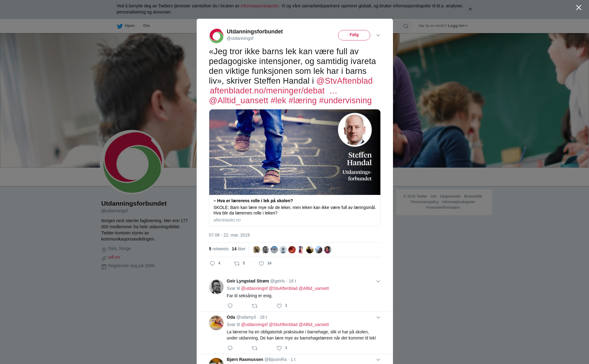Dismiss the cookie notice banner
Screen dimensions: 589x364
[x=470, y=9]
